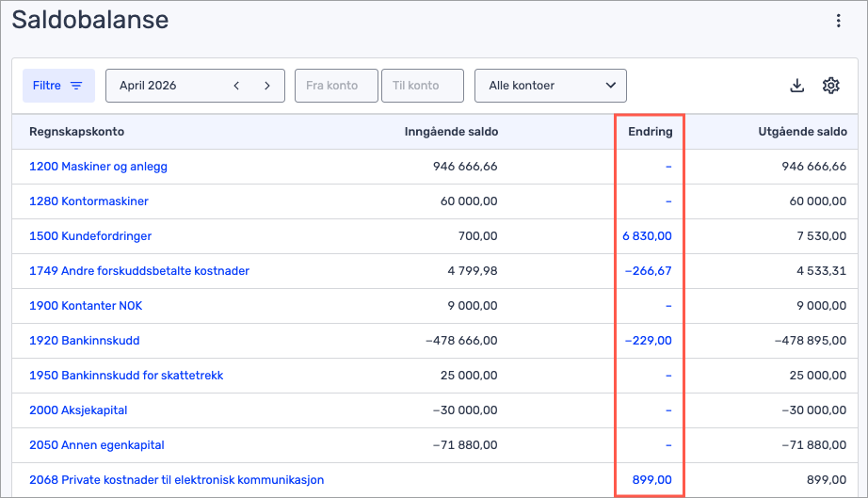Open account 1200 Maskiner og anlegg

[x=98, y=167]
